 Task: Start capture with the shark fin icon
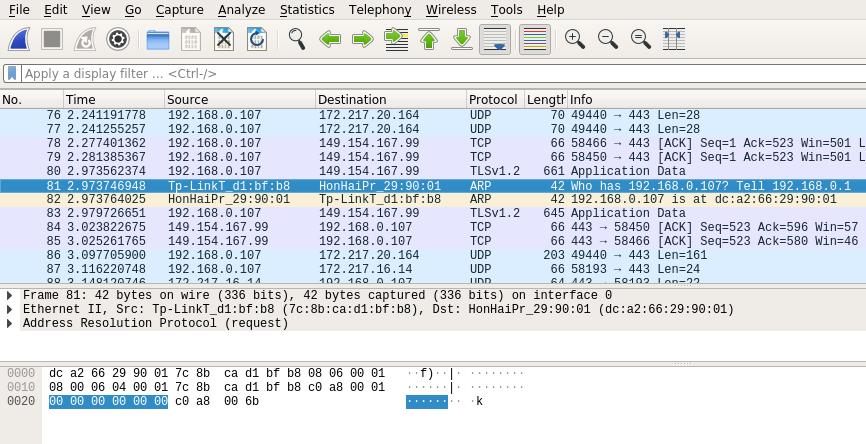(x=19, y=39)
